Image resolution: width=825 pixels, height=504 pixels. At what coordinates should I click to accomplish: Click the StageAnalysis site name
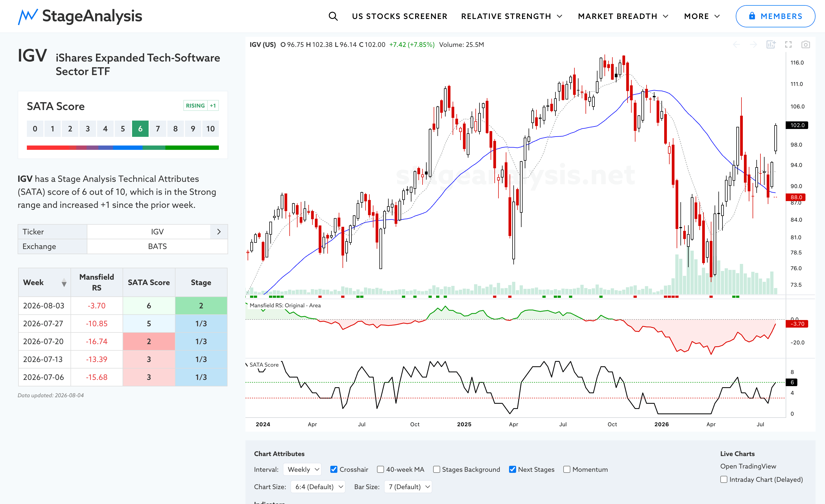click(x=92, y=16)
